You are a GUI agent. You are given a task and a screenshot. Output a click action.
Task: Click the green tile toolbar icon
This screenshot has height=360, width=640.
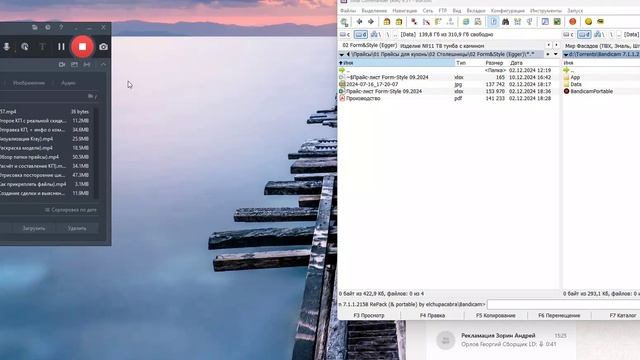point(557,22)
